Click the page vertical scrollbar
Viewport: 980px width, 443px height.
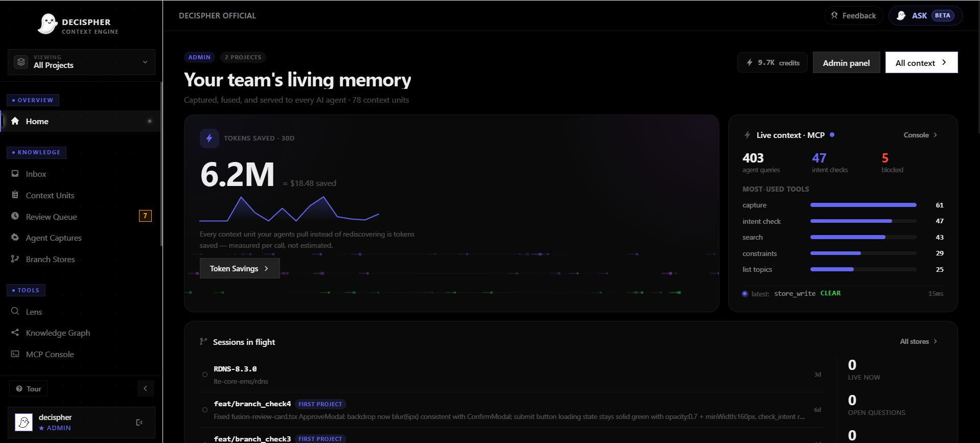click(x=978, y=66)
